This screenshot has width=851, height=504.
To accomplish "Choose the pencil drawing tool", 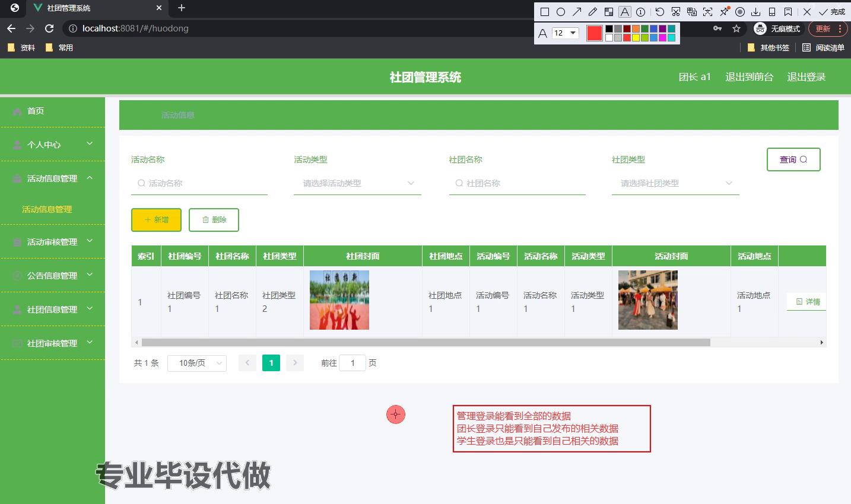I will [x=593, y=12].
